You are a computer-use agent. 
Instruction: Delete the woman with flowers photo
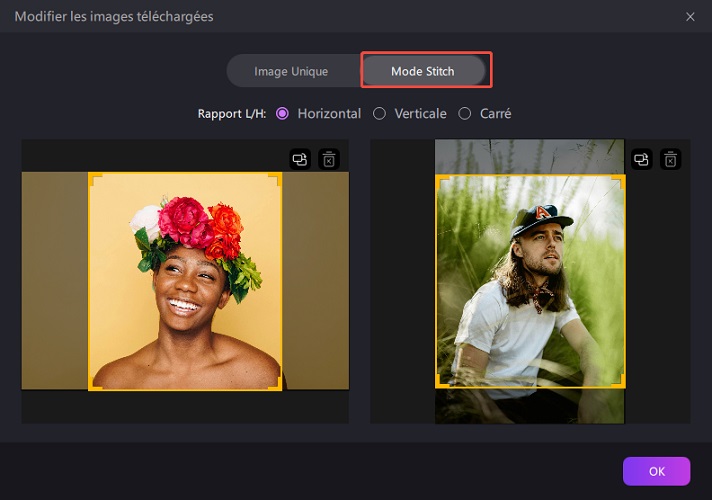tap(329, 159)
